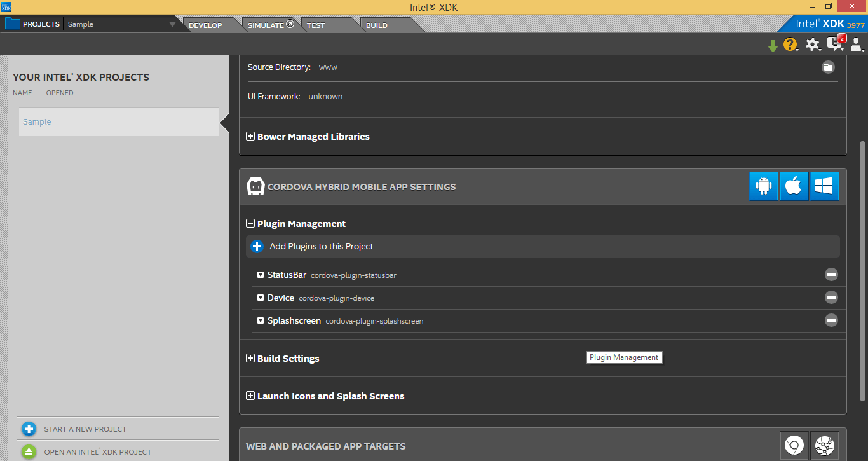Click the Android platform icon
Screen dimensions: 868x461
[x=763, y=186]
